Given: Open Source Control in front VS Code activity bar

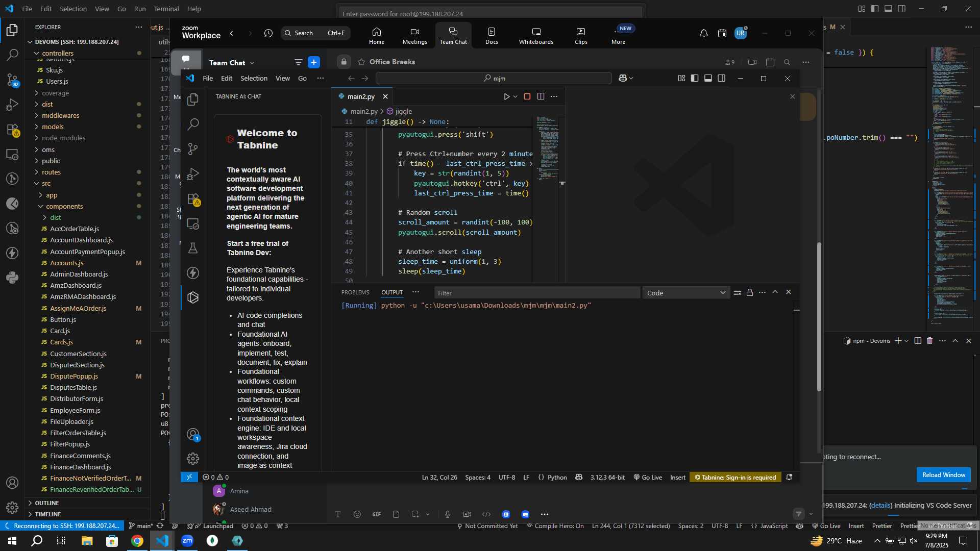Looking at the screenshot, I should (193, 148).
